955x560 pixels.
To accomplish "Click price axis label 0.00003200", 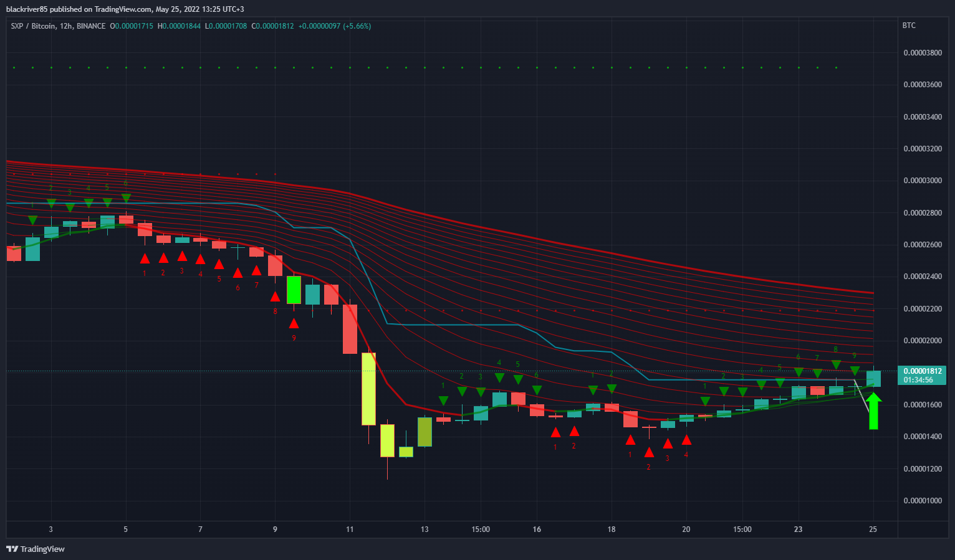I will point(923,149).
